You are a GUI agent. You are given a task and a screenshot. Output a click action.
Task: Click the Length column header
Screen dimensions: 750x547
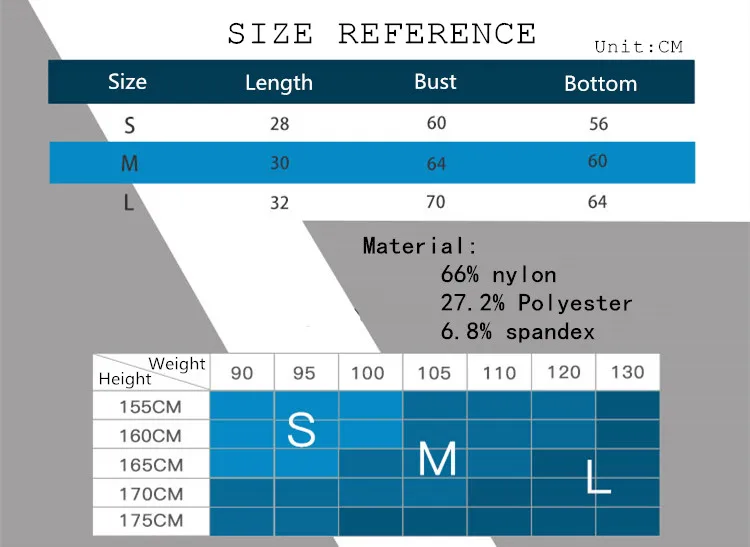click(x=279, y=83)
